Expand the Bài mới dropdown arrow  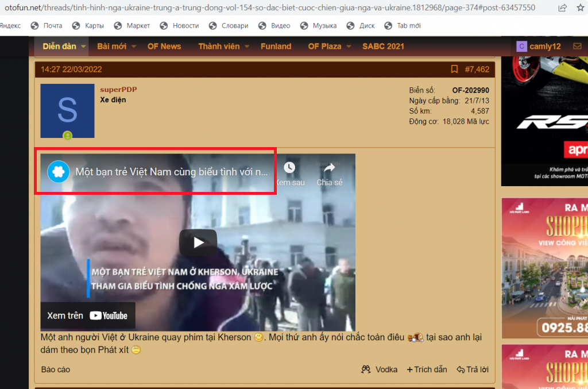pyautogui.click(x=133, y=47)
